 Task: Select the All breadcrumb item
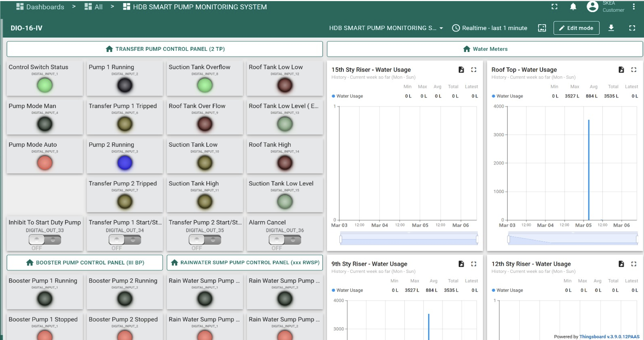[94, 7]
